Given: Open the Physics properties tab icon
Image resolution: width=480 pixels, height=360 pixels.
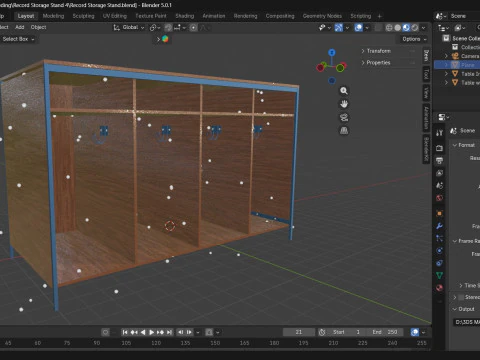Looking at the screenshot, I should click(x=439, y=251).
